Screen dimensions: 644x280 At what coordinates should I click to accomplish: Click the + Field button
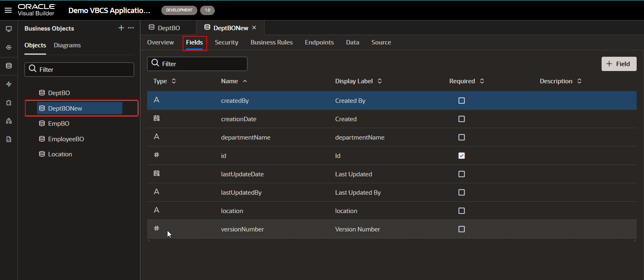[619, 64]
